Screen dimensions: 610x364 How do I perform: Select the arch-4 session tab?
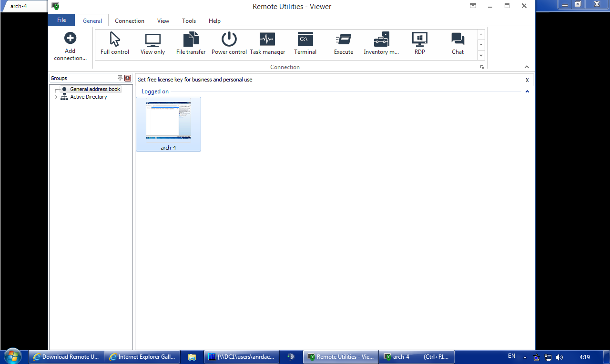click(x=22, y=6)
